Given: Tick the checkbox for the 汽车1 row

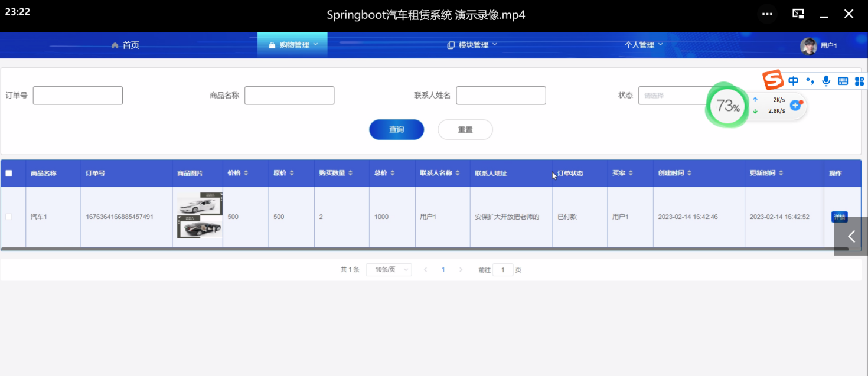Looking at the screenshot, I should 9,217.
